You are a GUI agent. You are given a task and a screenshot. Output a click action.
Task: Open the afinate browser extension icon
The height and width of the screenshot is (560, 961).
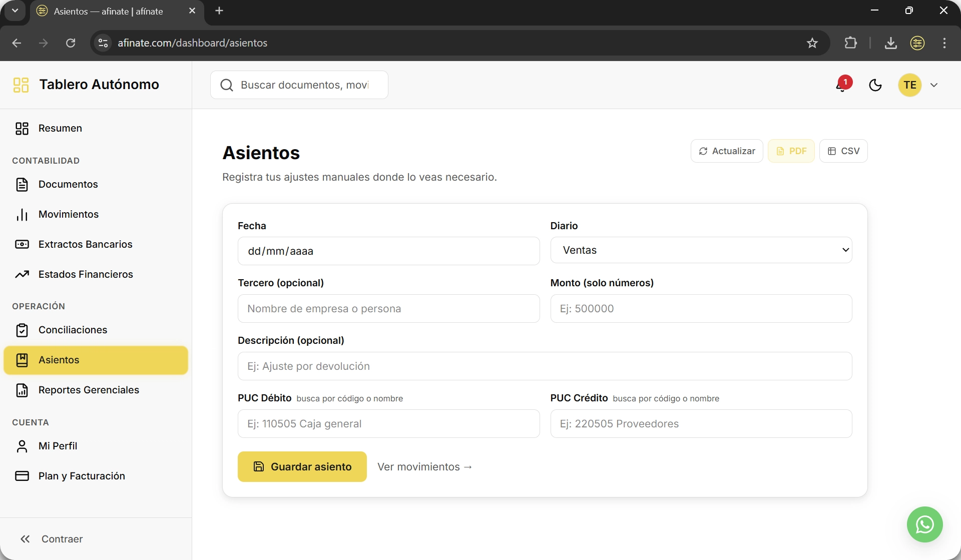click(917, 43)
